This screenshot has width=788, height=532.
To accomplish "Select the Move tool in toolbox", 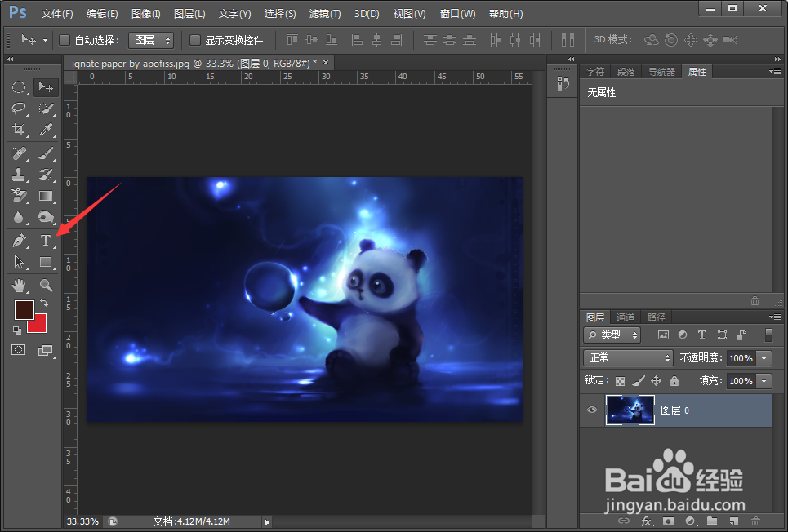I will pos(46,87).
